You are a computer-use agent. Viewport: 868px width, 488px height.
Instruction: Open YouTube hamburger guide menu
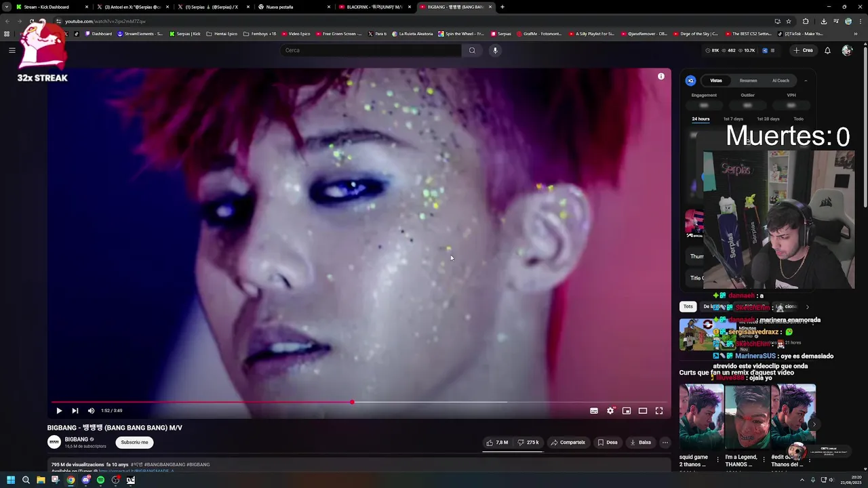tap(12, 50)
